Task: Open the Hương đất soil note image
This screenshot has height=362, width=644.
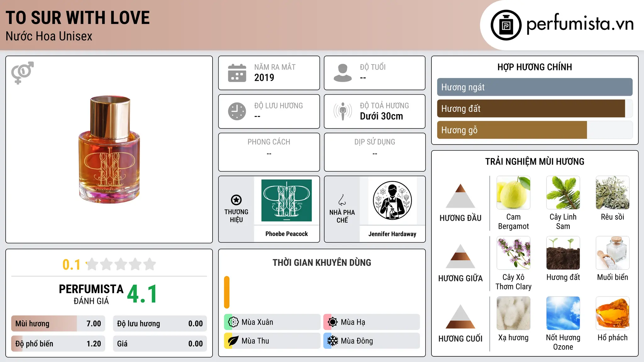Action: (x=563, y=253)
